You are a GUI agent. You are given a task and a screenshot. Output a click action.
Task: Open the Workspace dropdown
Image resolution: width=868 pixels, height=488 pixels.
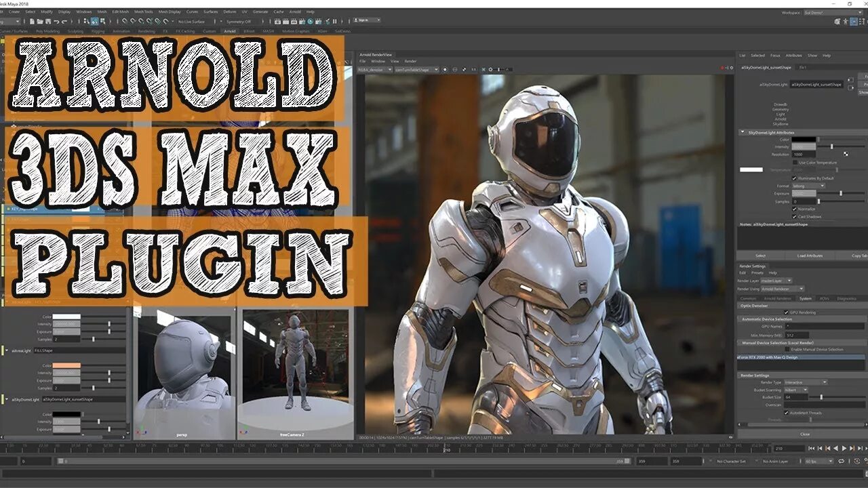click(x=833, y=12)
